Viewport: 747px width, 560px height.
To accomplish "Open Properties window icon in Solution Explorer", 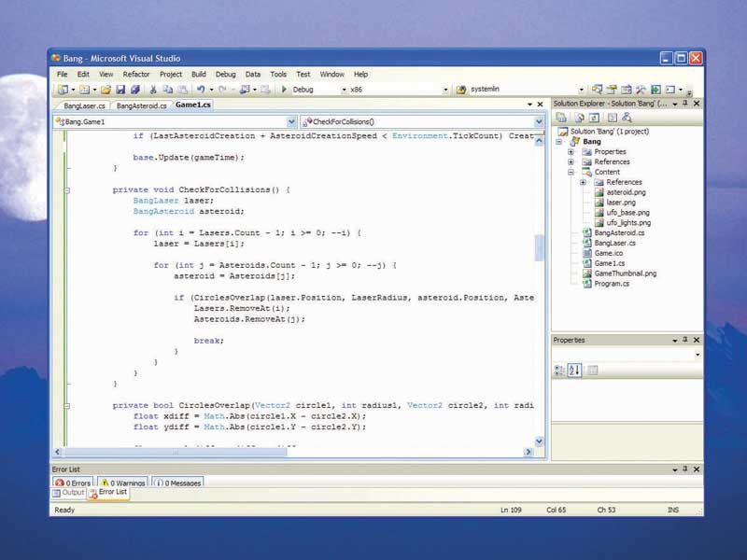I will [560, 118].
